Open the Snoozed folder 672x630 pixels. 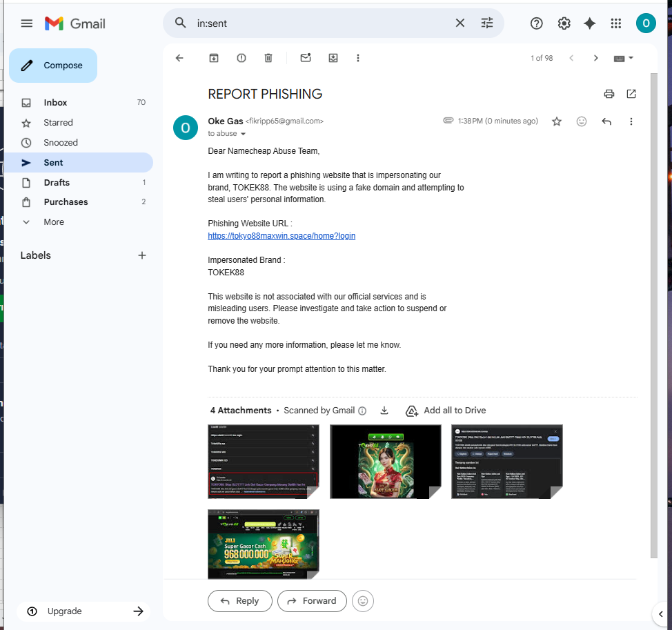click(x=79, y=142)
